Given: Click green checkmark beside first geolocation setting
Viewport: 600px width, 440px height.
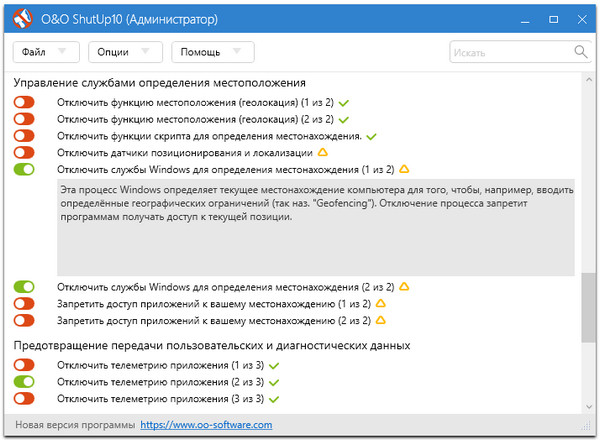Looking at the screenshot, I should click(x=343, y=103).
